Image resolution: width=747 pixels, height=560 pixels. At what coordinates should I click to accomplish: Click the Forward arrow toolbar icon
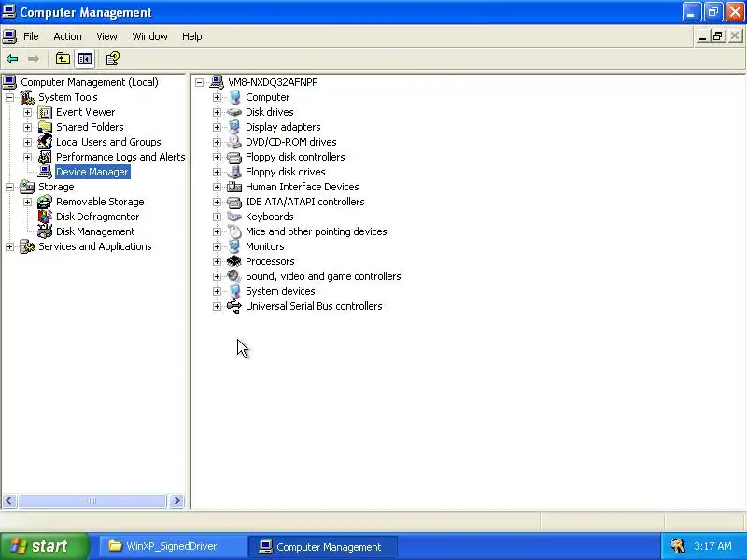coord(34,59)
